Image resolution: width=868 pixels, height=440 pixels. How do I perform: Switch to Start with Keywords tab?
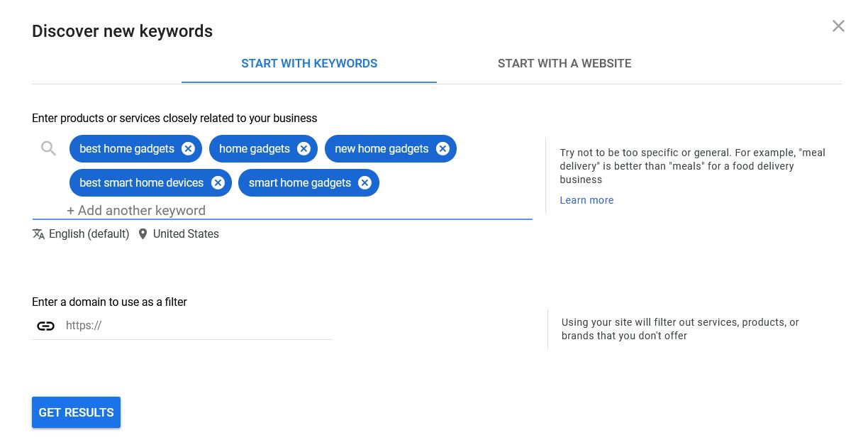pos(309,63)
